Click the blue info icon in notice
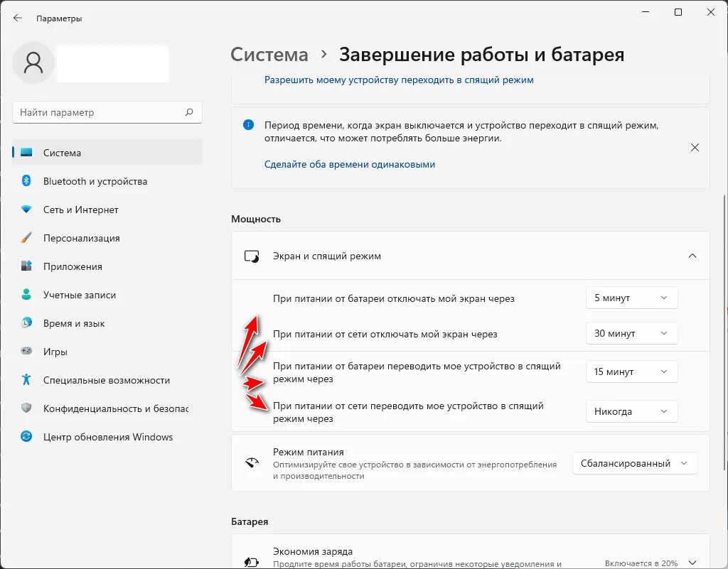The image size is (728, 569). (x=248, y=125)
